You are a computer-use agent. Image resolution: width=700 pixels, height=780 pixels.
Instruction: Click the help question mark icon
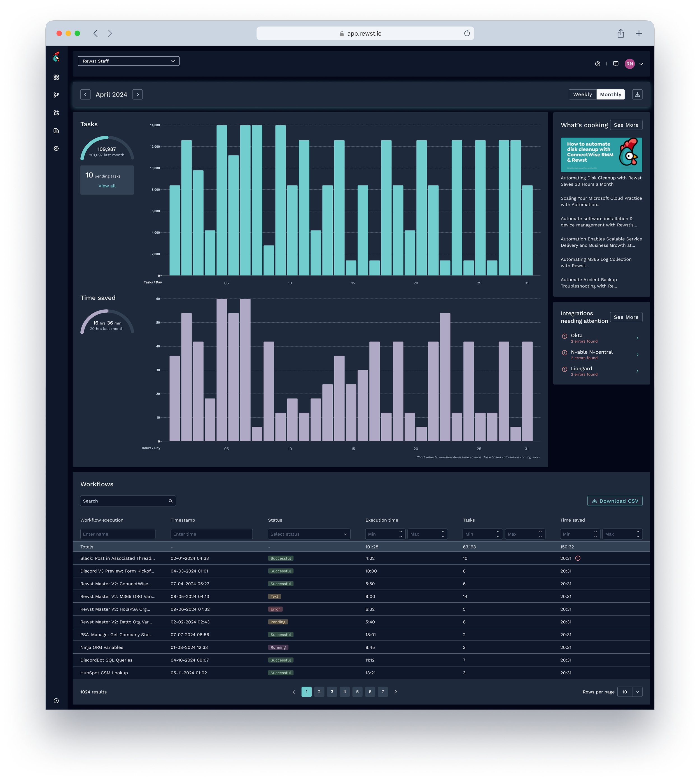[597, 64]
